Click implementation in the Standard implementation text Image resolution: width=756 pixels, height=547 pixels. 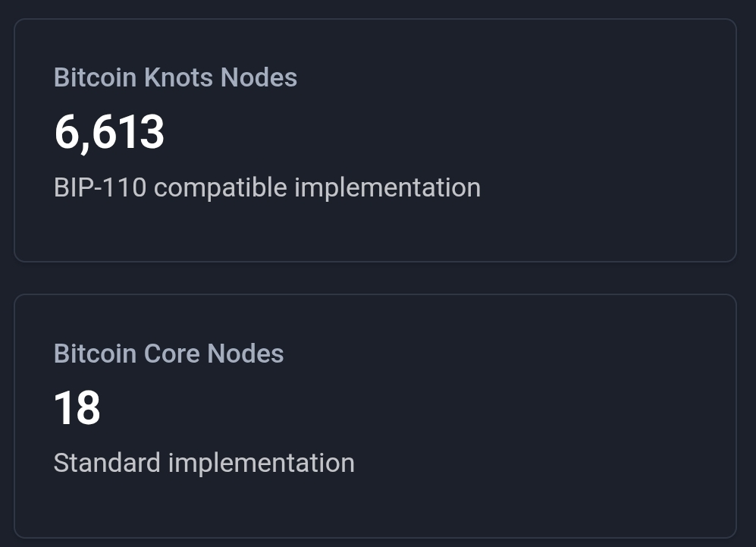pos(261,463)
